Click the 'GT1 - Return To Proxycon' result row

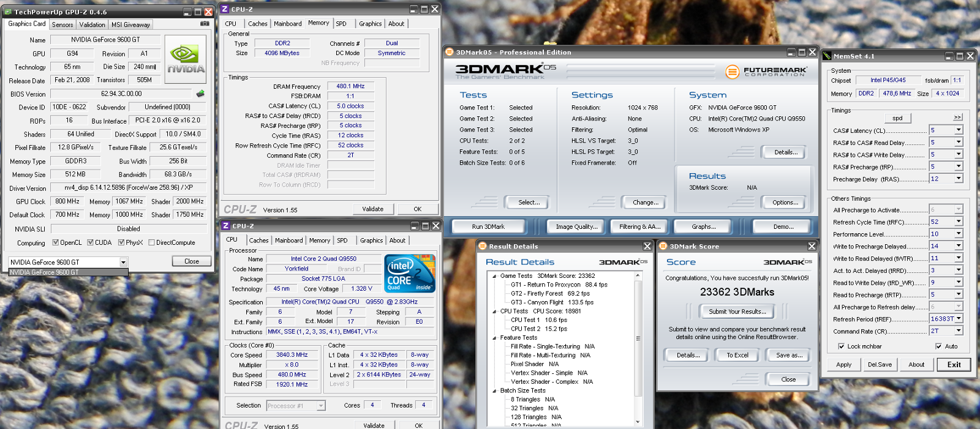tap(559, 285)
